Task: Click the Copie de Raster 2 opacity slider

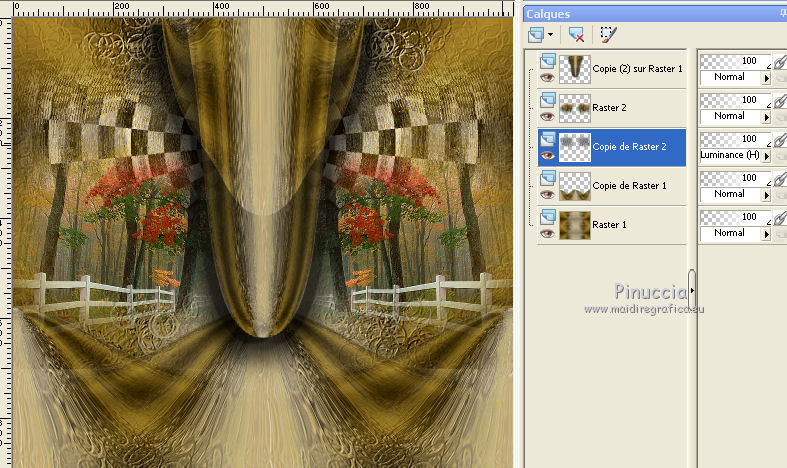Action: click(735, 139)
